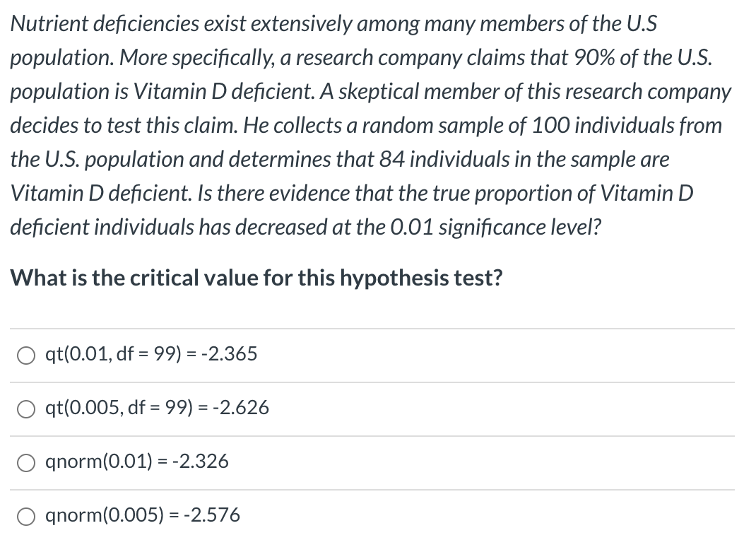Viewport: 756px width, 540px height.
Task: Click the answer label text 'qt(0.005, df = 99) = -2.626'
Action: pyautogui.click(x=156, y=408)
